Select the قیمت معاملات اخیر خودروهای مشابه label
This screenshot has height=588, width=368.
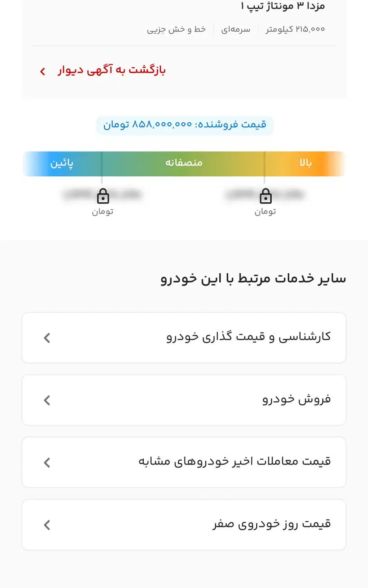(235, 462)
